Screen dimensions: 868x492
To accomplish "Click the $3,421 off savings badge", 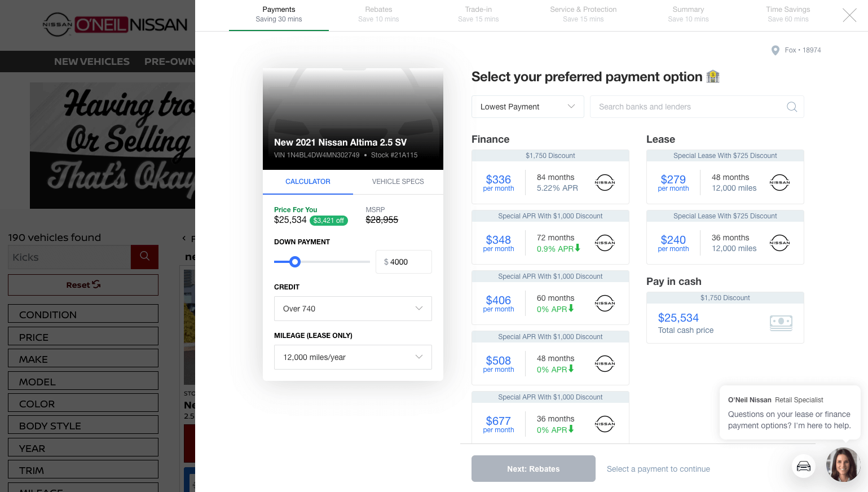I will tap(329, 221).
